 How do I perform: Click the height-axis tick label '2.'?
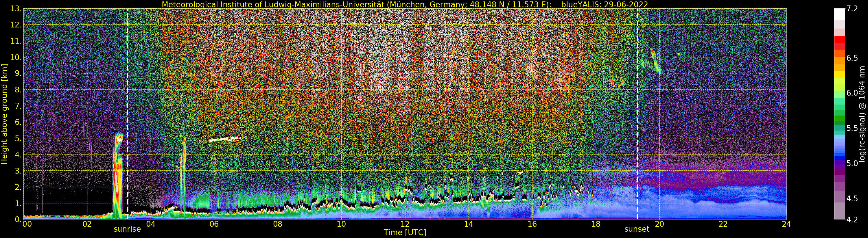point(18,187)
